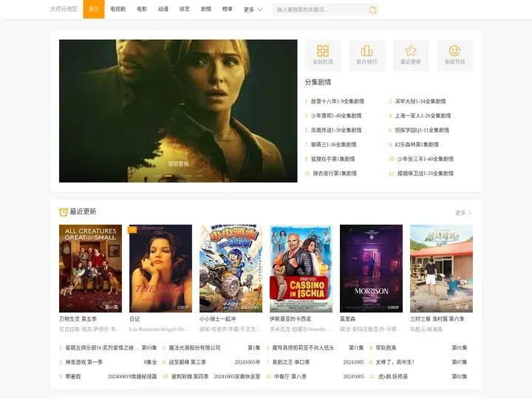Select the active orange carousel indicator
Image resolution: width=532 pixels, height=399 pixels.
[168, 176]
